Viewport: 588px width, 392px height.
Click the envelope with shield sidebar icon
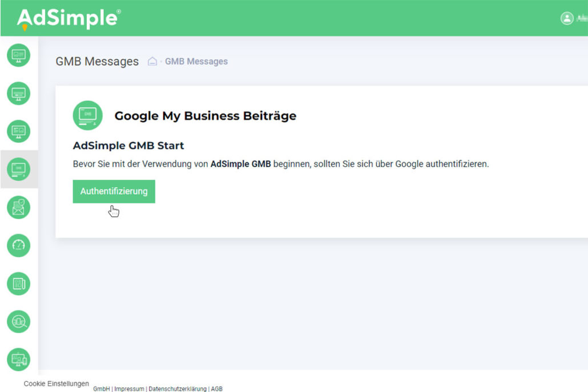[x=18, y=208]
